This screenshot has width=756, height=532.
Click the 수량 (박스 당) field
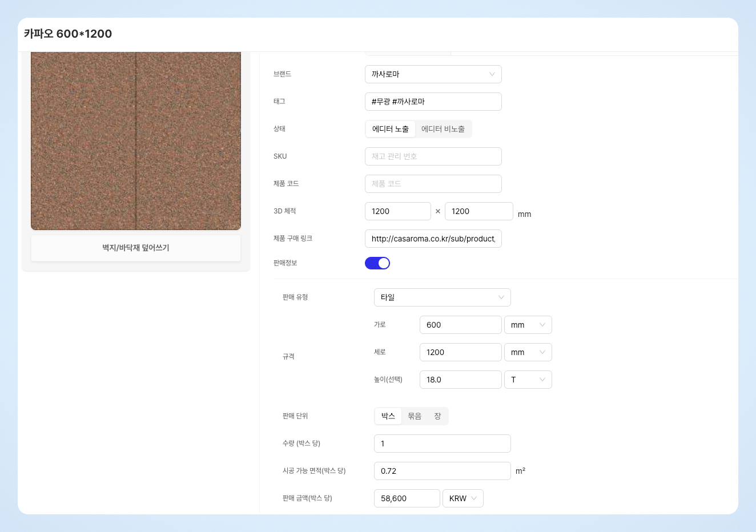[442, 444]
